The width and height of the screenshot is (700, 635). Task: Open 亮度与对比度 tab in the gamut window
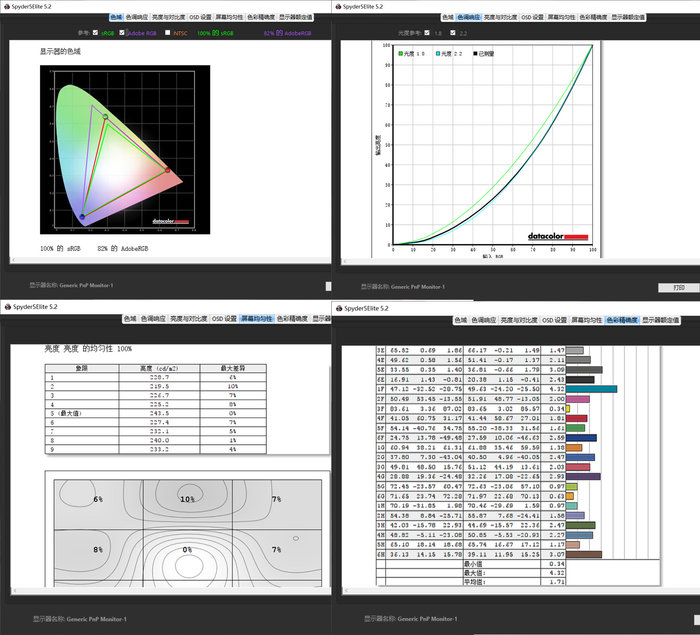pos(168,17)
